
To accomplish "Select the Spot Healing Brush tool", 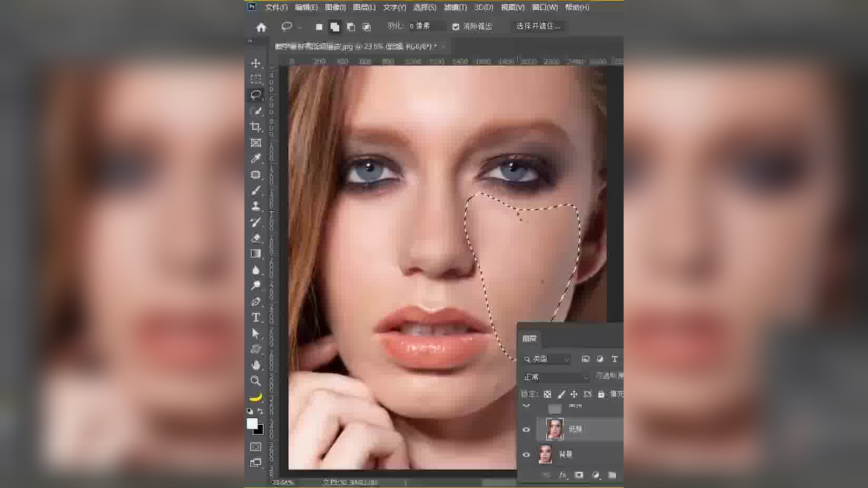I will 255,174.
